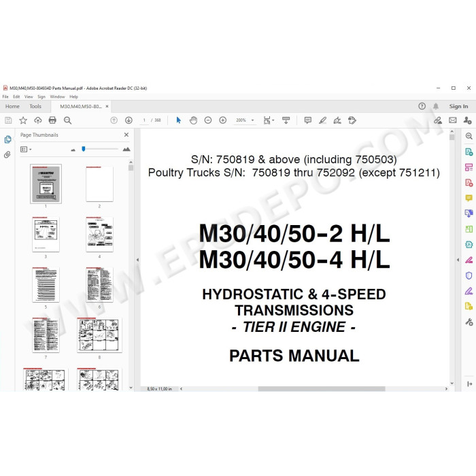This screenshot has height=476, width=476.
Task: Open Help question mark icon
Action: pyautogui.click(x=422, y=106)
